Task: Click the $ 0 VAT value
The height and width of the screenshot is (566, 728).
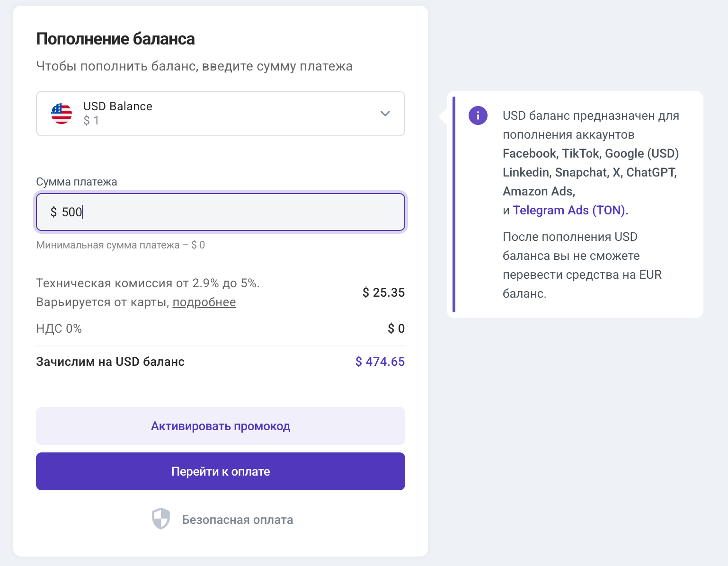Action: (396, 328)
